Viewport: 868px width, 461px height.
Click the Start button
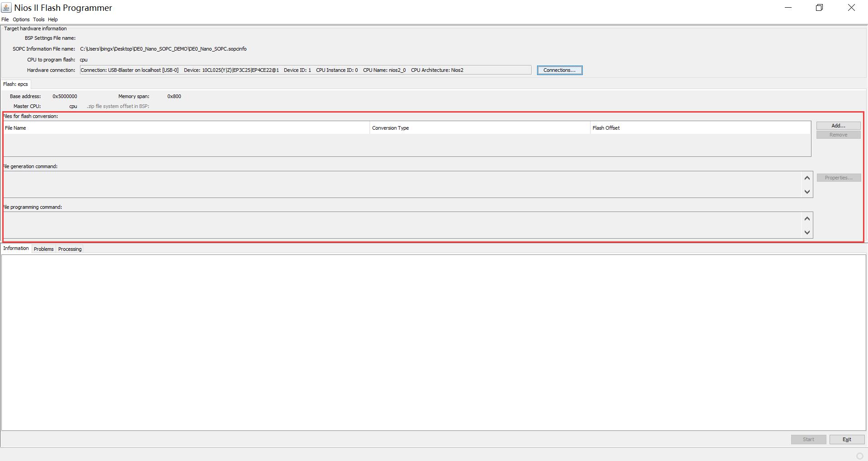(x=808, y=439)
